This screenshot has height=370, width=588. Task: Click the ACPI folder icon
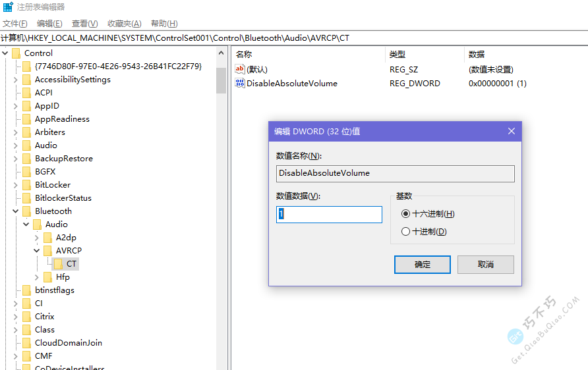(26, 93)
